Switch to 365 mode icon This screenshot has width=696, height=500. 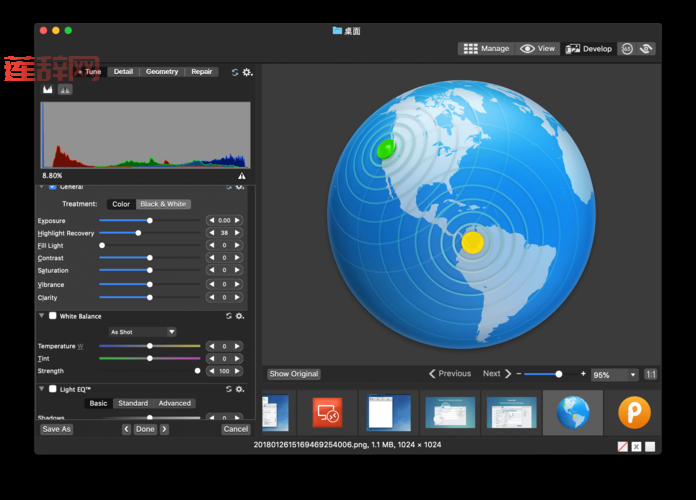point(627,48)
